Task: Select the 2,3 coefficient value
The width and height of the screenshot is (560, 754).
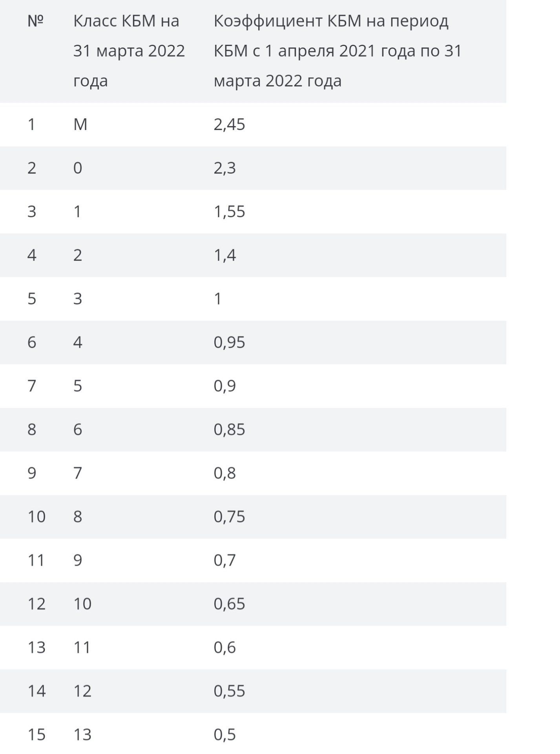Action: [x=224, y=168]
